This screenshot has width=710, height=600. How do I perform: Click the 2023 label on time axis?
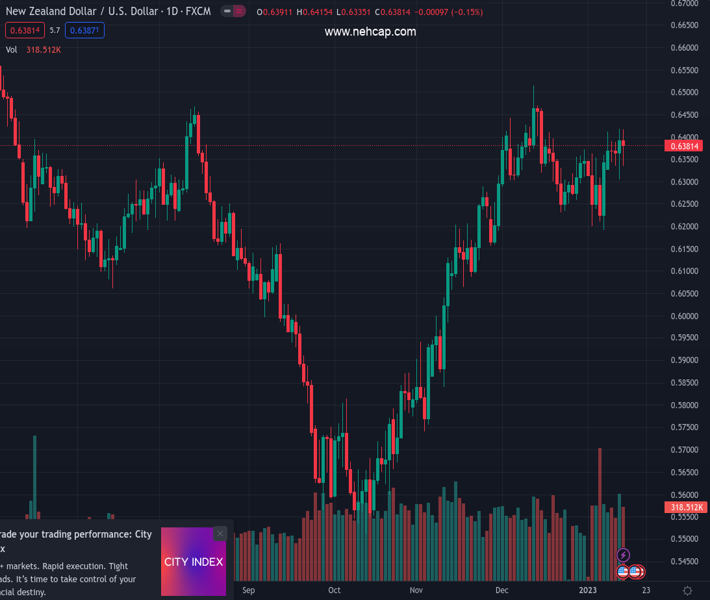(x=590, y=590)
